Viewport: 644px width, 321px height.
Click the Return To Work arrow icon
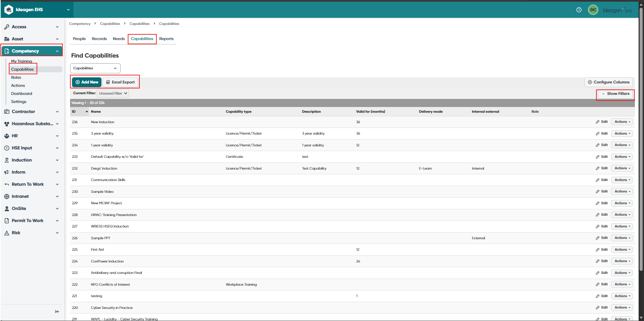point(7,184)
